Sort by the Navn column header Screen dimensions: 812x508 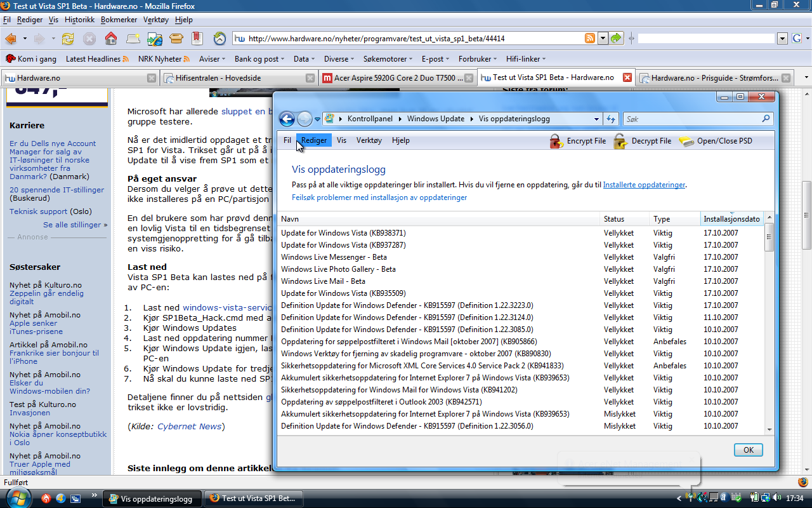point(438,219)
